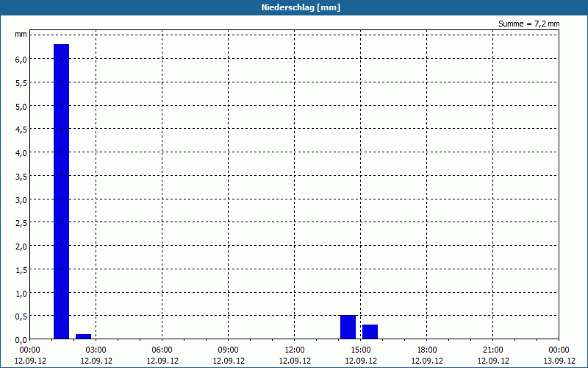
Task: Click the 12.09.12 date under 12:00
Action: tap(295, 361)
